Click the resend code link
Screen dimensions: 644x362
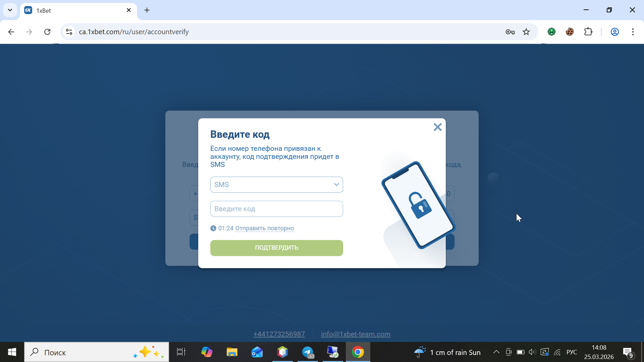(x=264, y=228)
